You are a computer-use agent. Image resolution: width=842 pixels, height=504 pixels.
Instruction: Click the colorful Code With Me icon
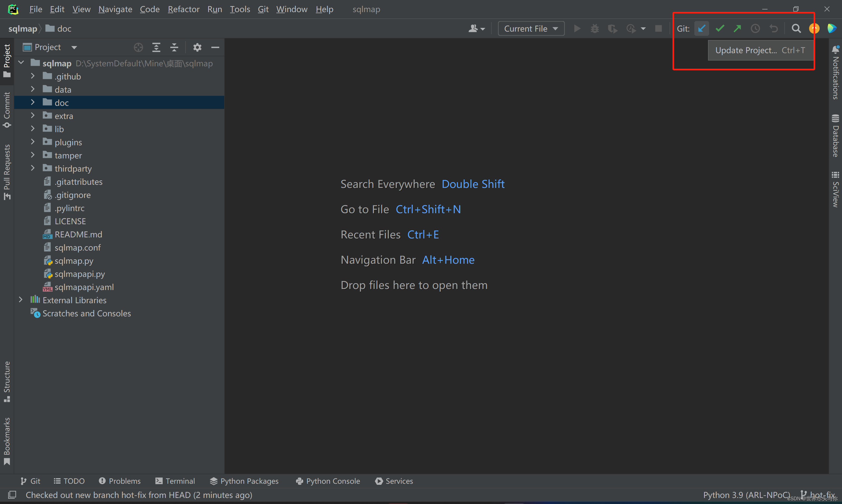pyautogui.click(x=832, y=28)
